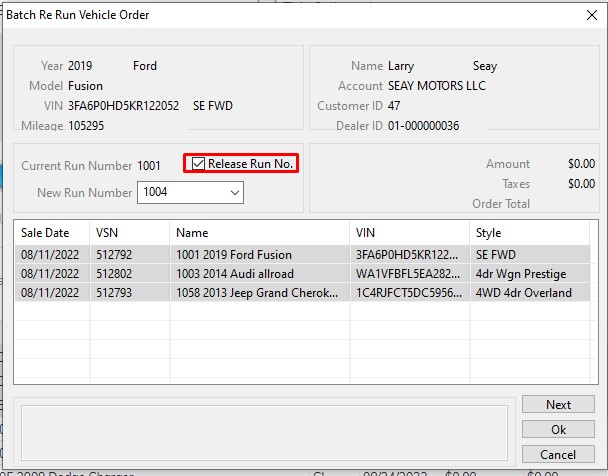Click the Next button
Screen dimensions: 608x476
(558, 405)
